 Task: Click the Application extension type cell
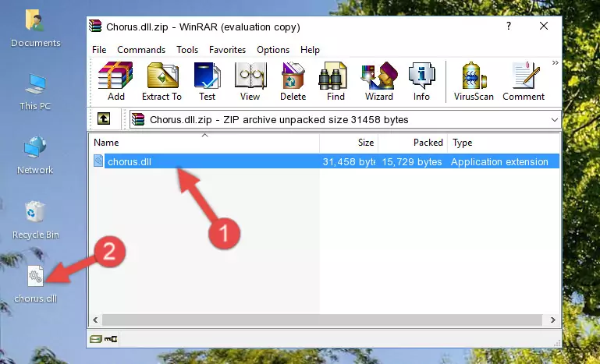pyautogui.click(x=499, y=162)
